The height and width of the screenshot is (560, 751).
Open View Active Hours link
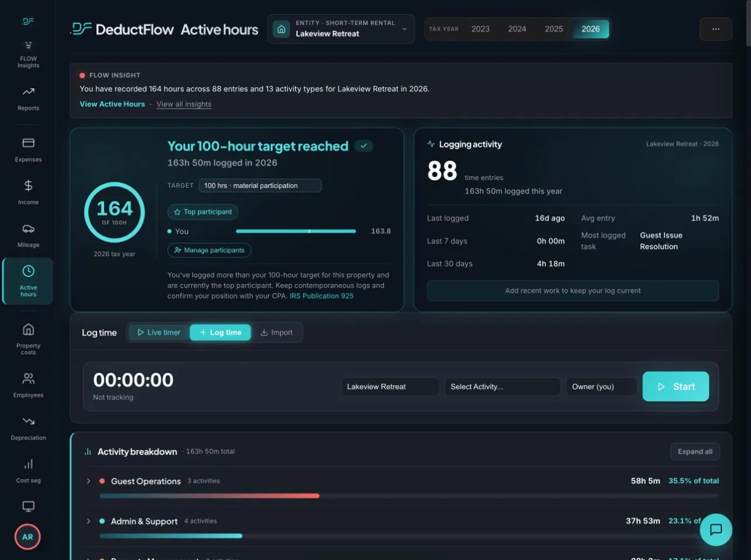click(112, 104)
